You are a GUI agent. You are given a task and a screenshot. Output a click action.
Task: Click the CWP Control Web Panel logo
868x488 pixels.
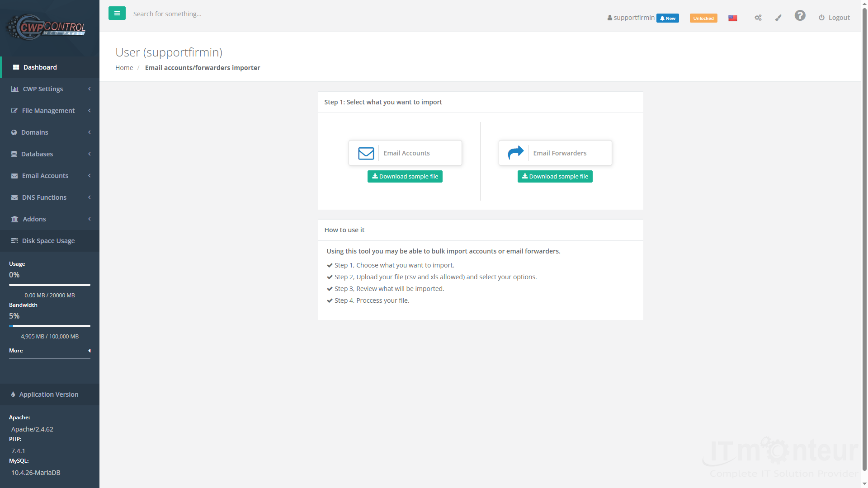(x=47, y=27)
